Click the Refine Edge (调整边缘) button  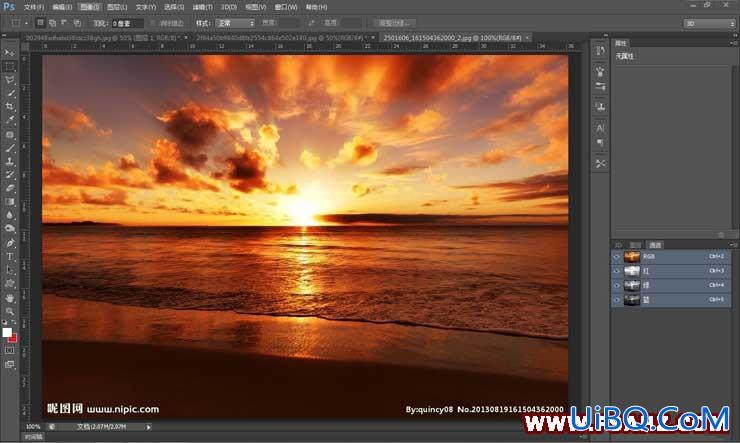[x=395, y=23]
